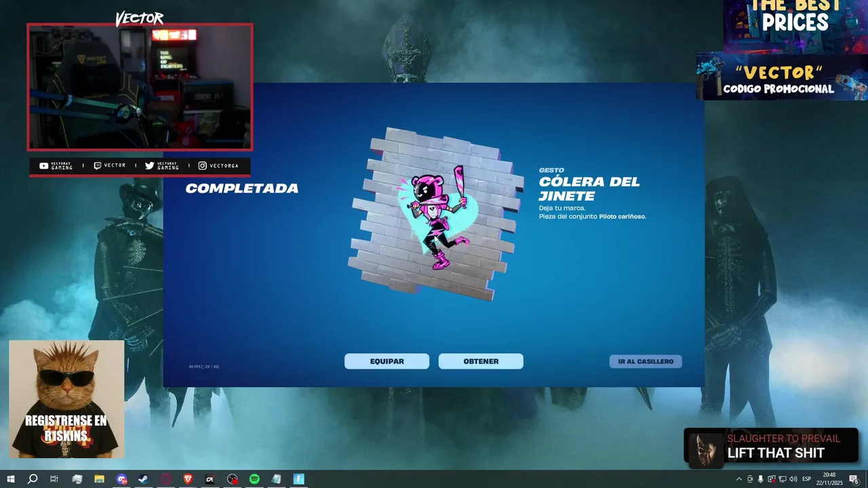Viewport: 868px width, 488px height.
Task: Open Opera GX browser from taskbar
Action: tap(165, 479)
